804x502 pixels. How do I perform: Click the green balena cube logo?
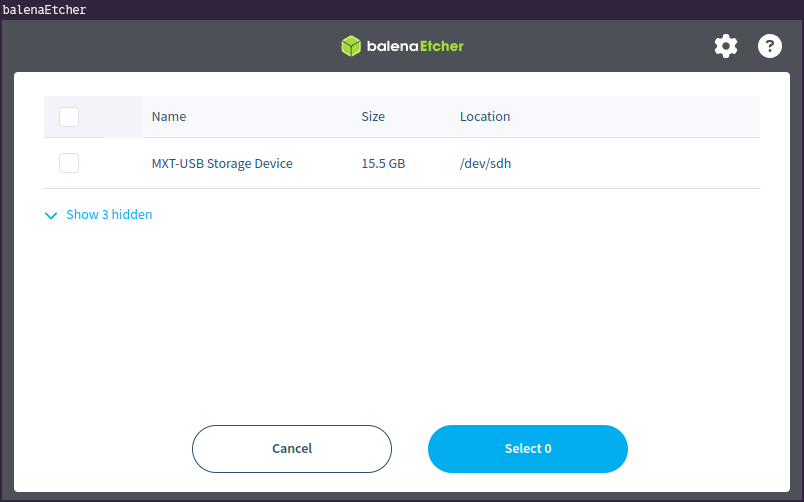tap(350, 46)
